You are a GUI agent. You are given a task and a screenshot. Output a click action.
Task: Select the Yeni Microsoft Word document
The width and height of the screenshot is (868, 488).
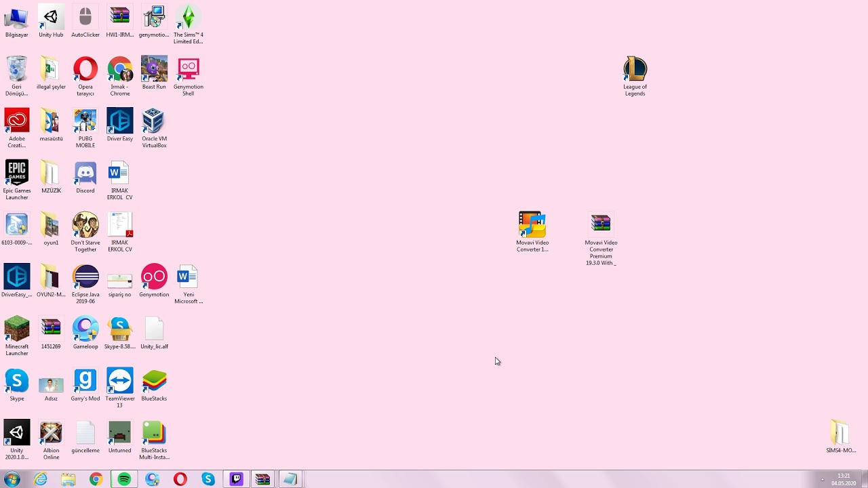coord(189,285)
